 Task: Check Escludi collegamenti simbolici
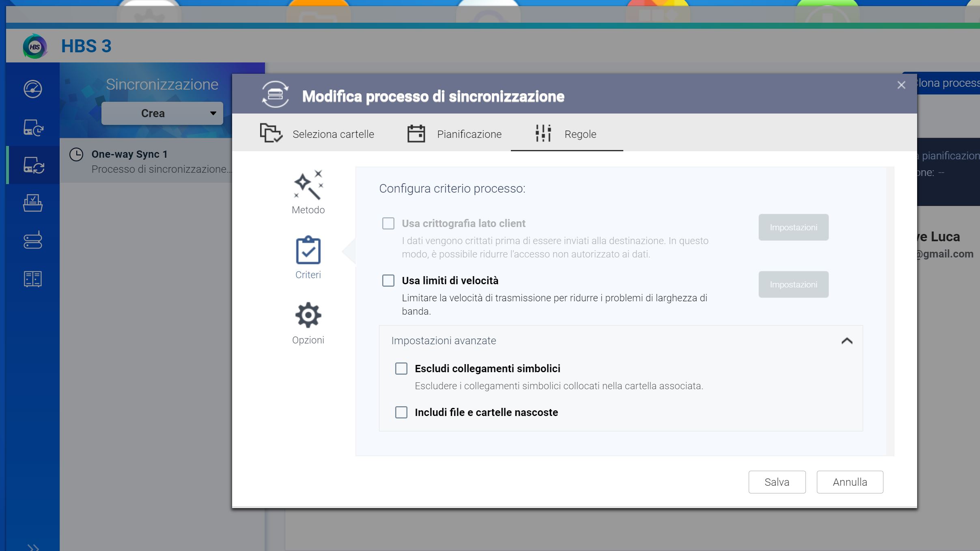point(401,369)
